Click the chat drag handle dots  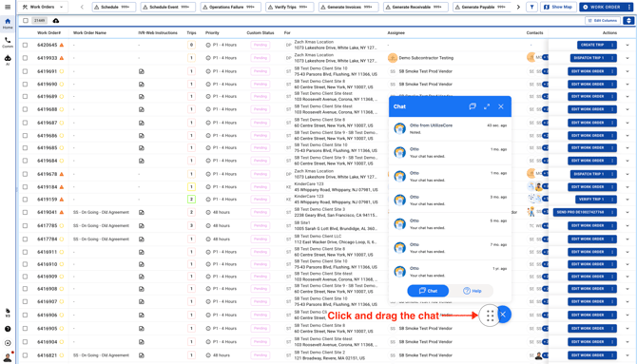tap(490, 316)
